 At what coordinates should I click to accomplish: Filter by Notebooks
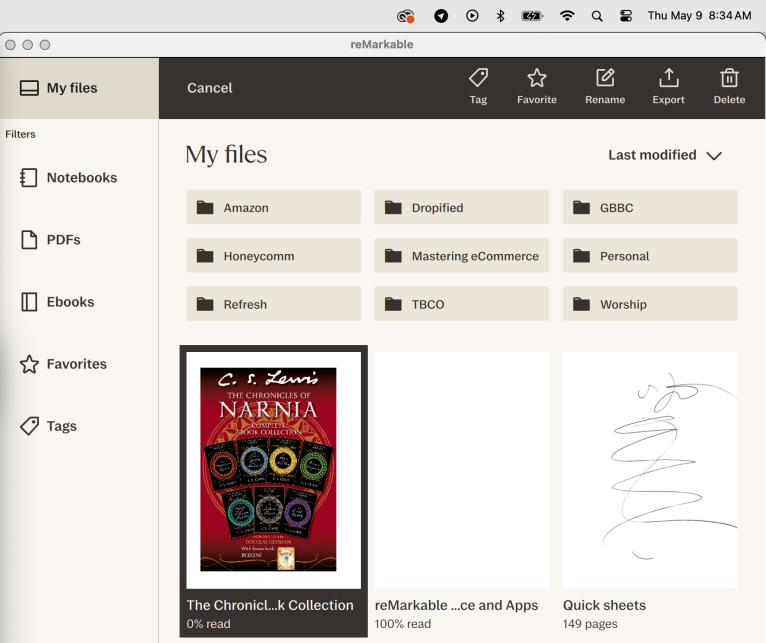68,177
